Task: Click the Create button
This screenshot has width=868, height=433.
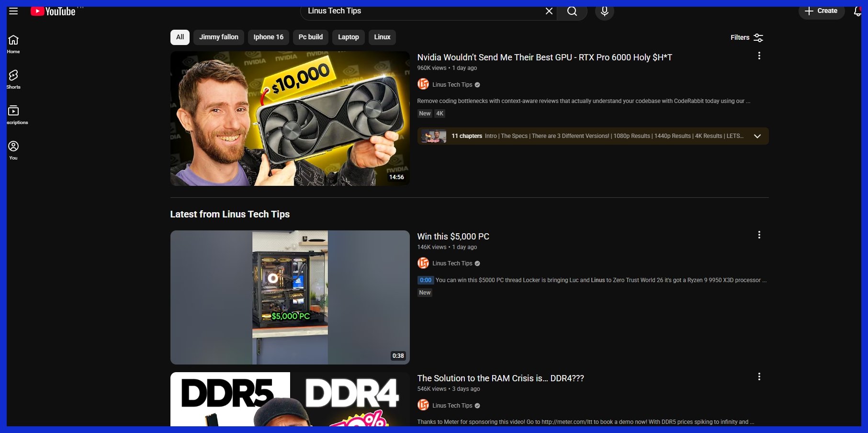Action: [x=821, y=11]
